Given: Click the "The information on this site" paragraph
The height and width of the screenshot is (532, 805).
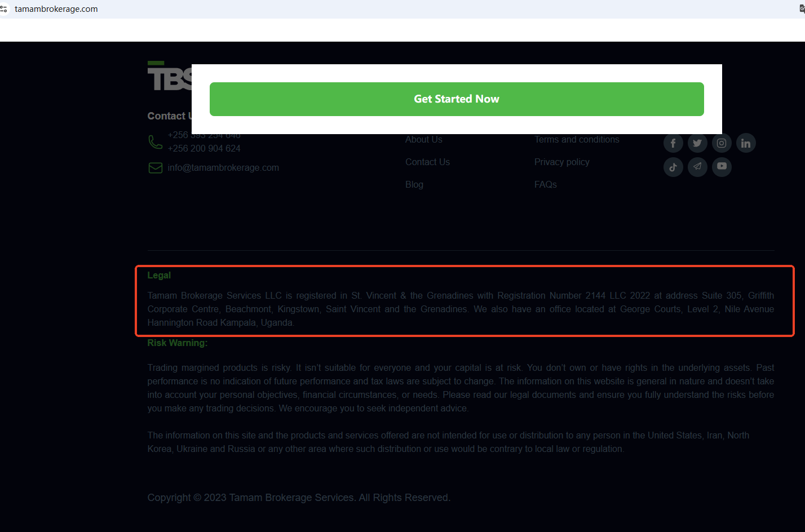Looking at the screenshot, I should coord(448,442).
